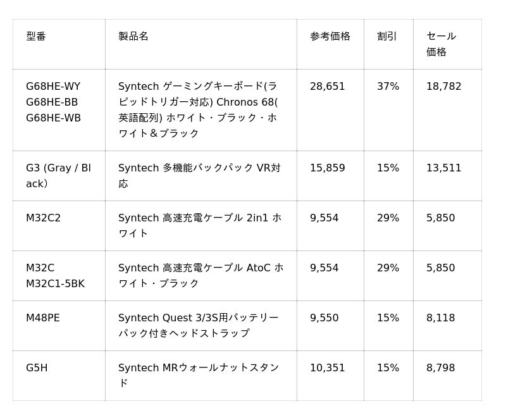The width and height of the screenshot is (506, 420).
Task: Select model number M32C2
Action: click(43, 218)
